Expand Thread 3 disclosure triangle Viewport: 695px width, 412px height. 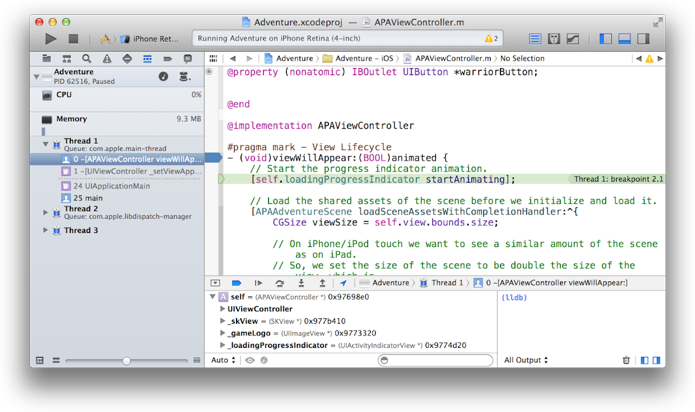[x=45, y=230]
